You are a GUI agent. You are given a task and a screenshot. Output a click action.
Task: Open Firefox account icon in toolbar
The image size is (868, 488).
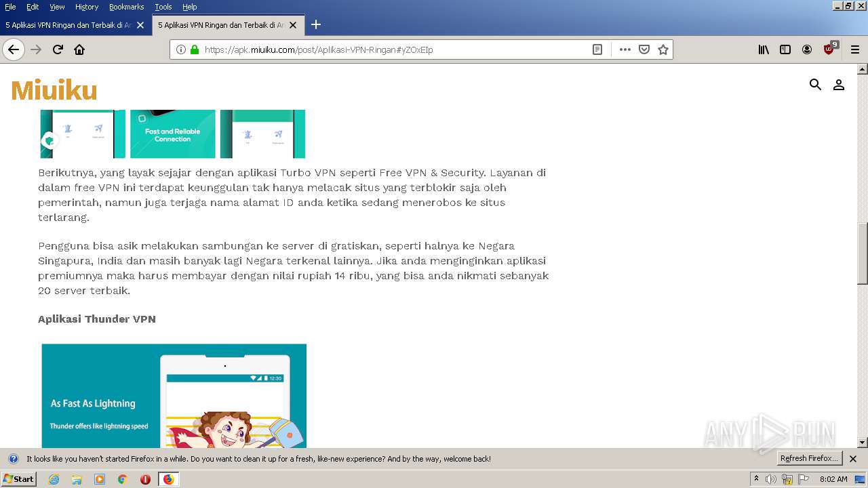807,49
